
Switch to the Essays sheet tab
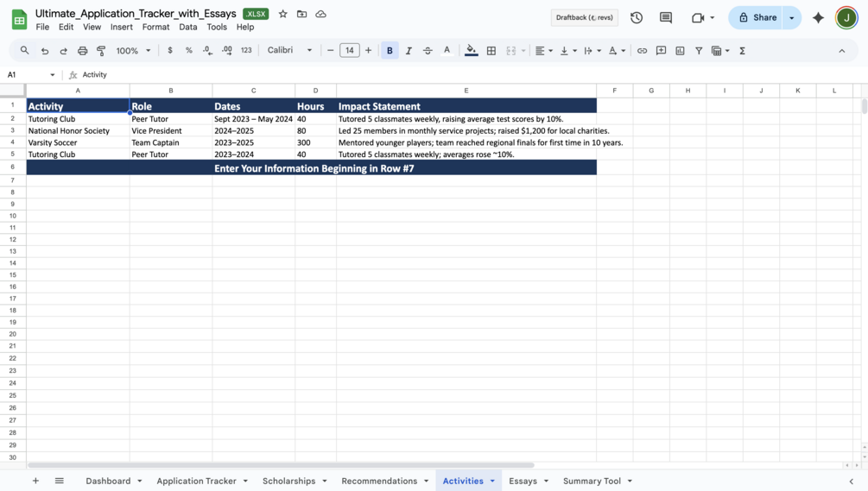coord(523,481)
